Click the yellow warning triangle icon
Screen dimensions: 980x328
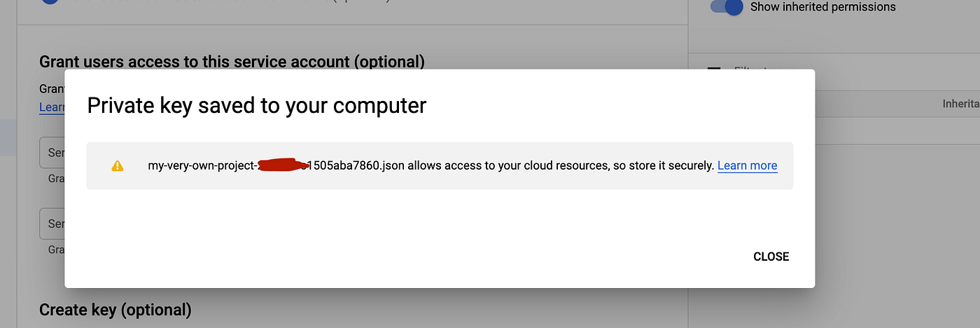point(118,166)
